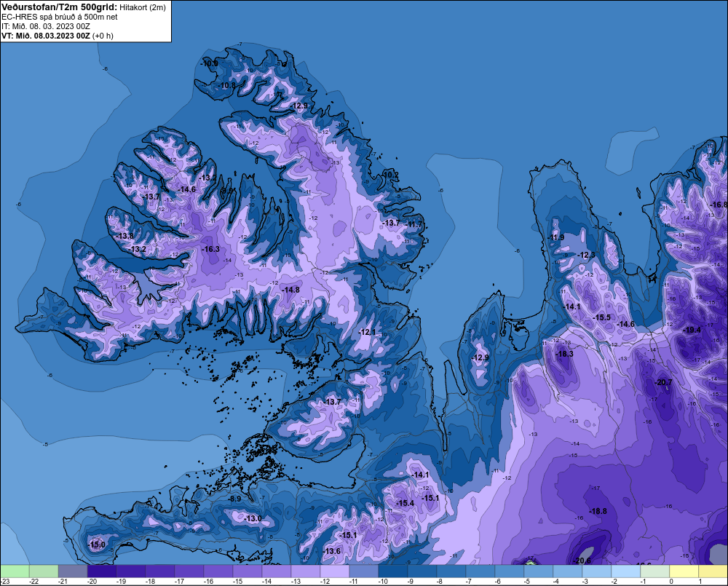Screen dimensions: 728x586
Task: Click the -13.0 temperature label
Action: [x=253, y=518]
